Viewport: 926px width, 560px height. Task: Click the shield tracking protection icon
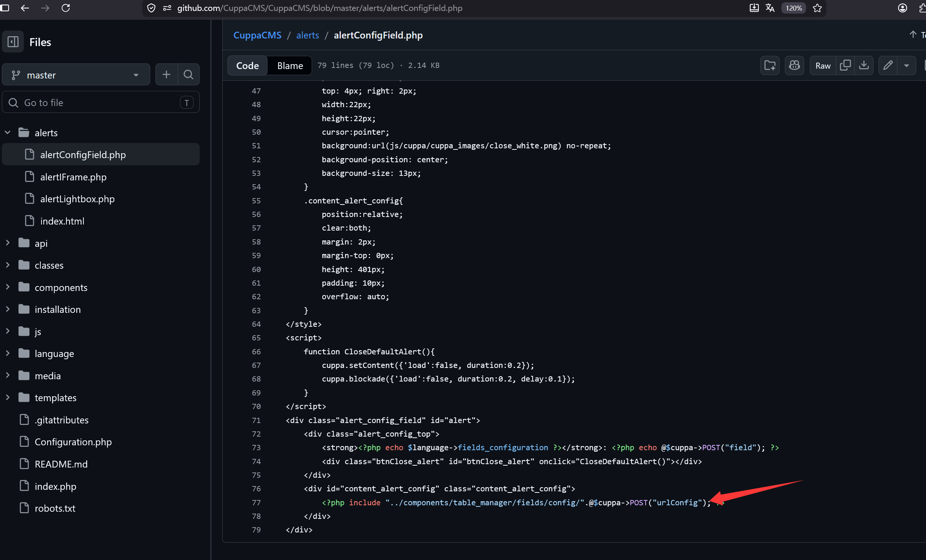click(151, 8)
